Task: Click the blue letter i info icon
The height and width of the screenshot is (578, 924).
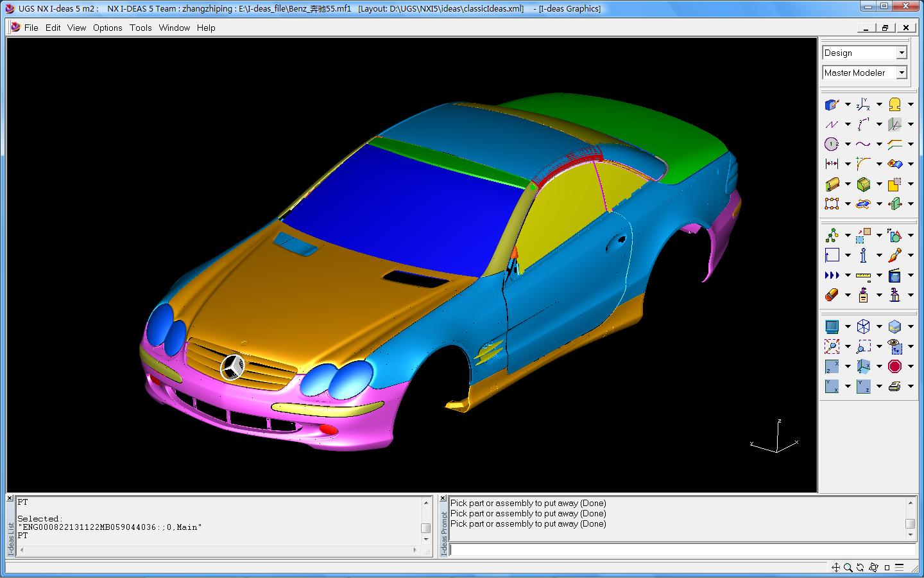Action: tap(863, 256)
